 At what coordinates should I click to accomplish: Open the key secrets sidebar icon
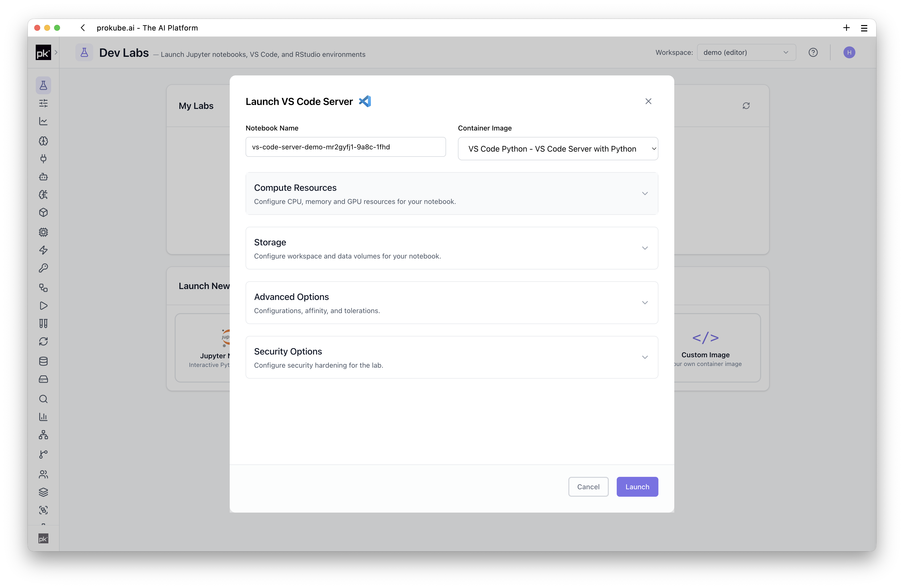point(43,268)
